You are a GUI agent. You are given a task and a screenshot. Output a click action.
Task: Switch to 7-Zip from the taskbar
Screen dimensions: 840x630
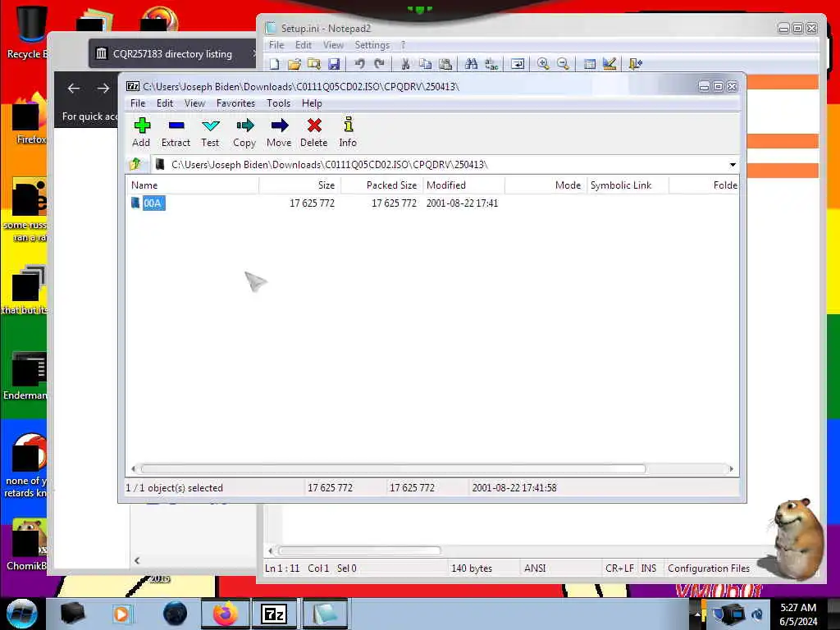tap(274, 614)
